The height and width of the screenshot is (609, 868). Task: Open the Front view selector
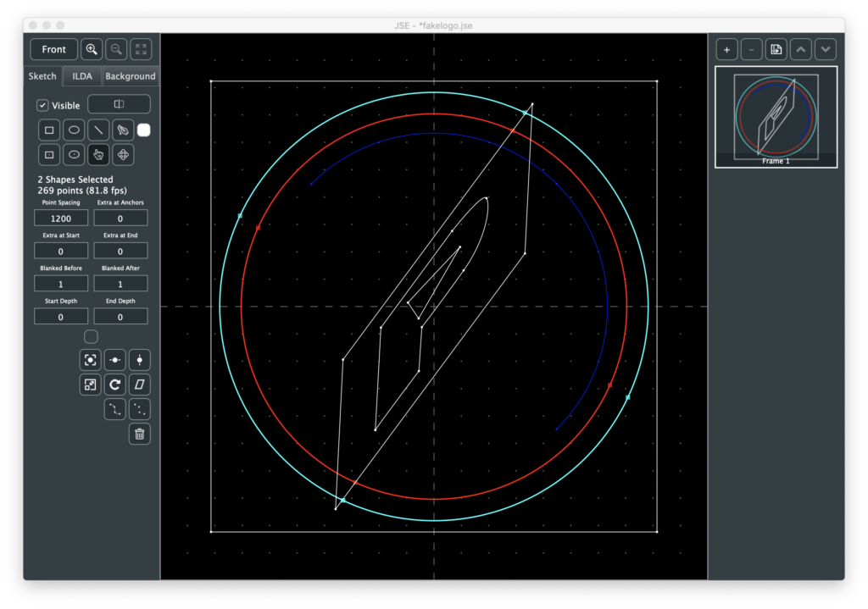pos(53,49)
